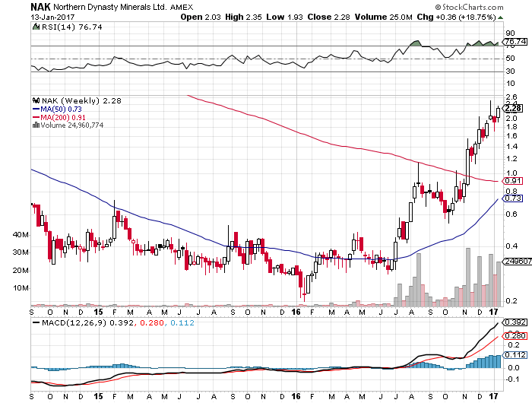Viewport: 532px width, 403px height.
Task: Click the 10M volume axis label
Action: [21, 288]
